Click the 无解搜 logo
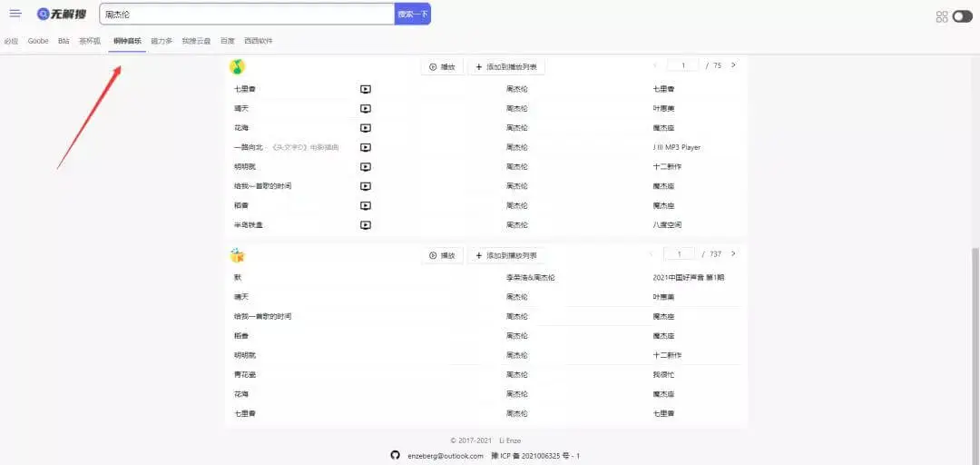 tap(62, 14)
